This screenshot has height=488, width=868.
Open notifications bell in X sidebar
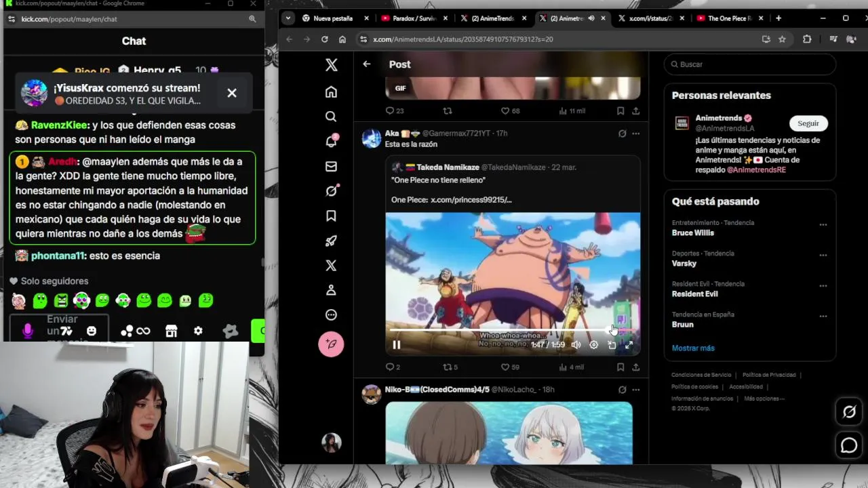pos(331,141)
